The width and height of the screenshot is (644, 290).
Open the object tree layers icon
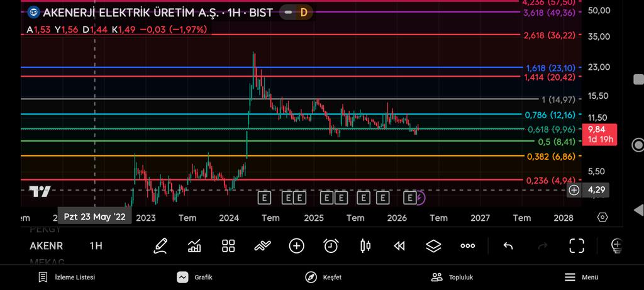[x=433, y=245]
